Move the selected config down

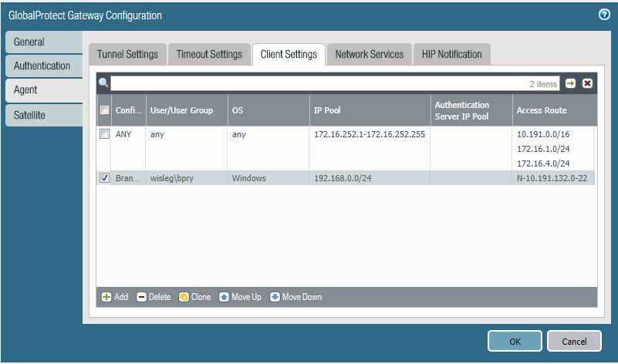295,297
